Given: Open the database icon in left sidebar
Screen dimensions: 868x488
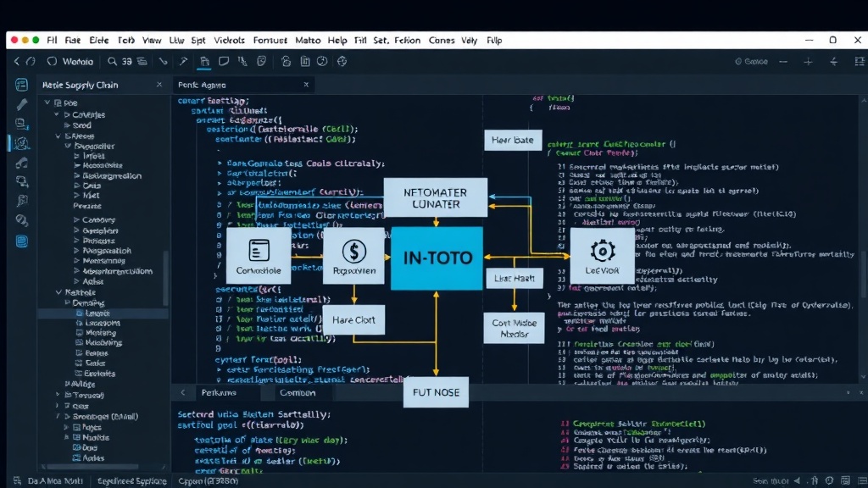Looking at the screenshot, I should tap(21, 241).
